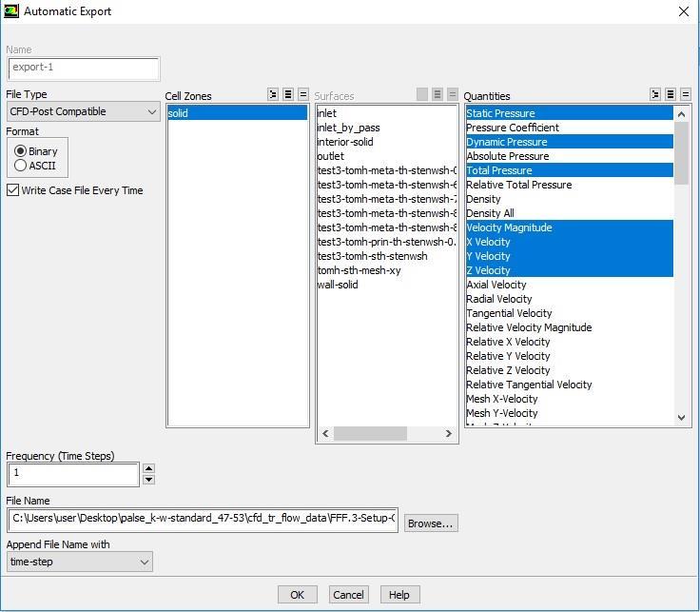
Task: Close the Automatic Export dialog
Action: 684,11
